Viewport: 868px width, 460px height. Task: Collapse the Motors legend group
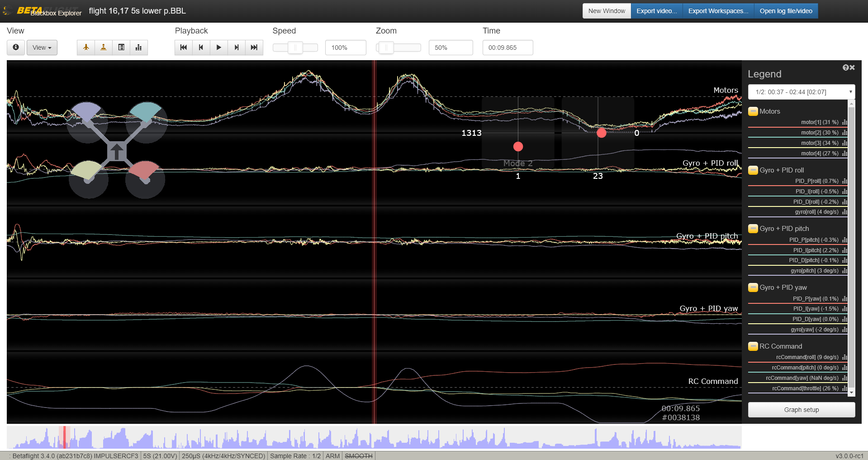point(753,111)
